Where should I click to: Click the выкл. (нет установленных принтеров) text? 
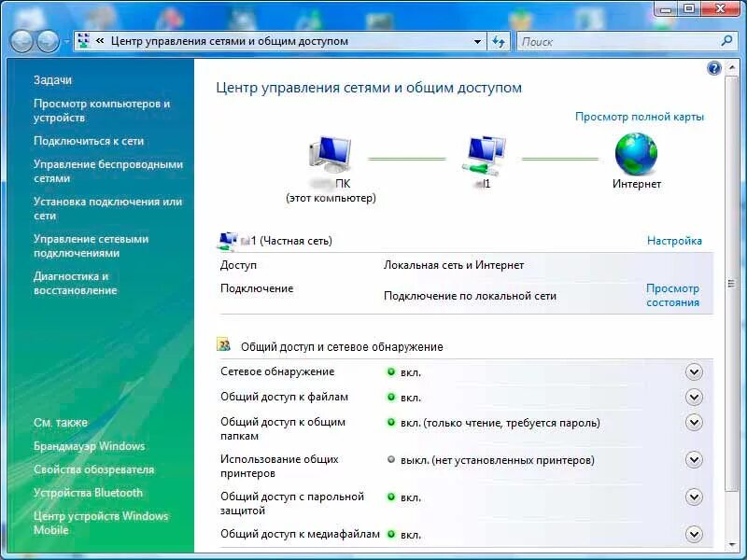click(498, 460)
